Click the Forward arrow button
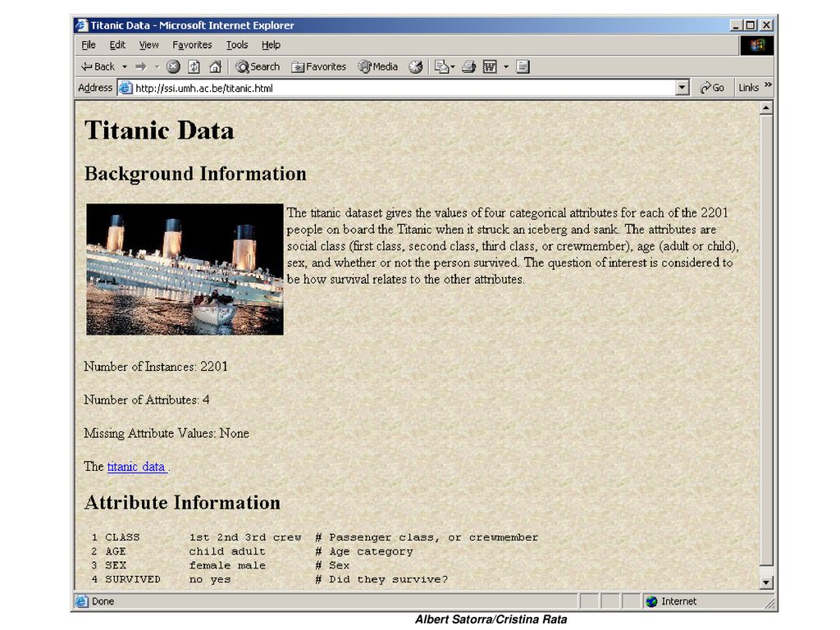The height and width of the screenshot is (630, 840). point(141,66)
